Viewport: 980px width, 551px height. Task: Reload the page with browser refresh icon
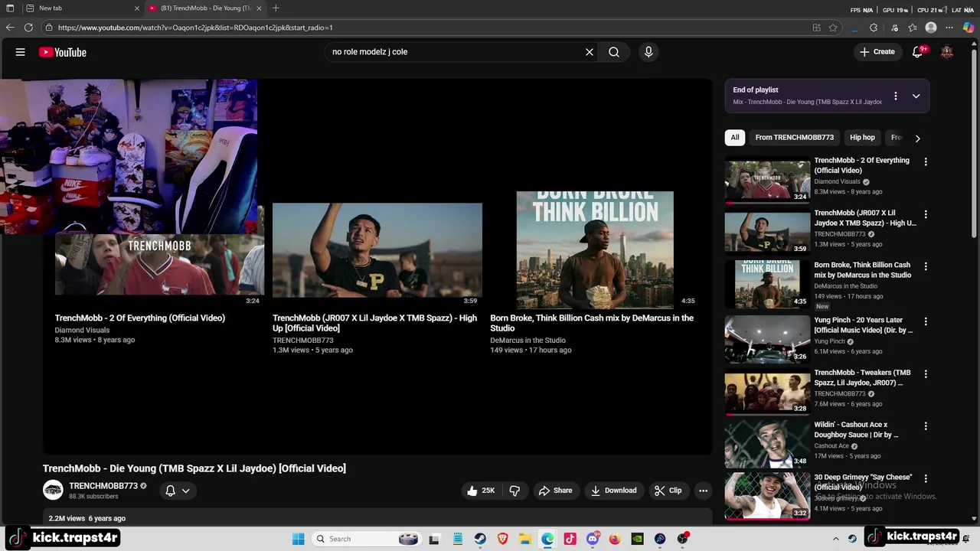coord(28,28)
